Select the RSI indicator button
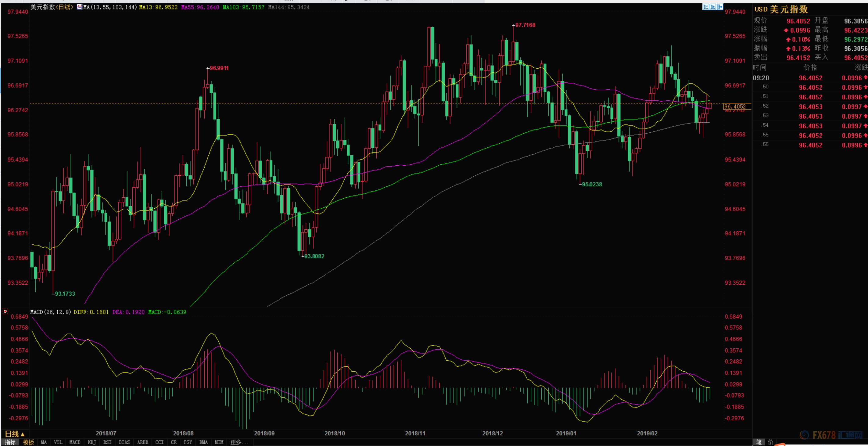This screenshot has width=868, height=446. pyautogui.click(x=107, y=442)
